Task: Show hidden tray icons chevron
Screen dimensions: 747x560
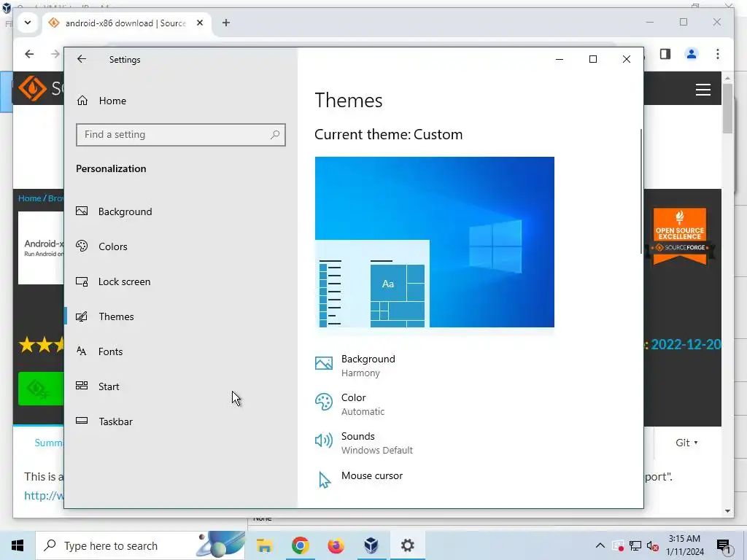Action: coord(600,545)
